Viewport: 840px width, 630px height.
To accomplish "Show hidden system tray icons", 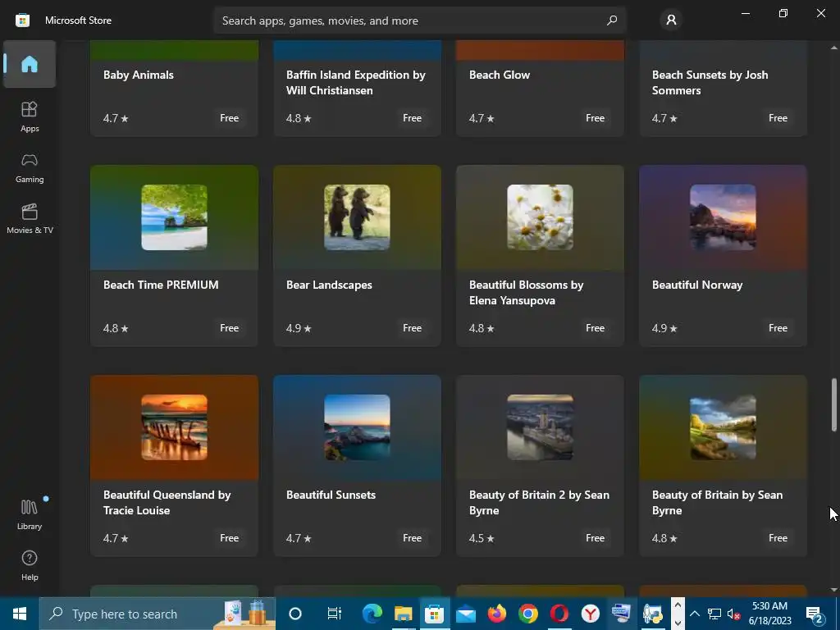I will [694, 614].
